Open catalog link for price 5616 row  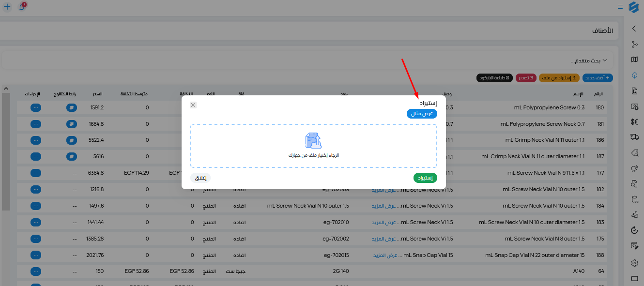click(72, 156)
